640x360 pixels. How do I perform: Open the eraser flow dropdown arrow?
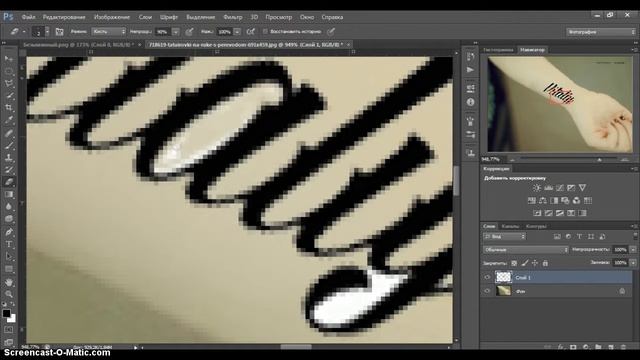point(237,31)
